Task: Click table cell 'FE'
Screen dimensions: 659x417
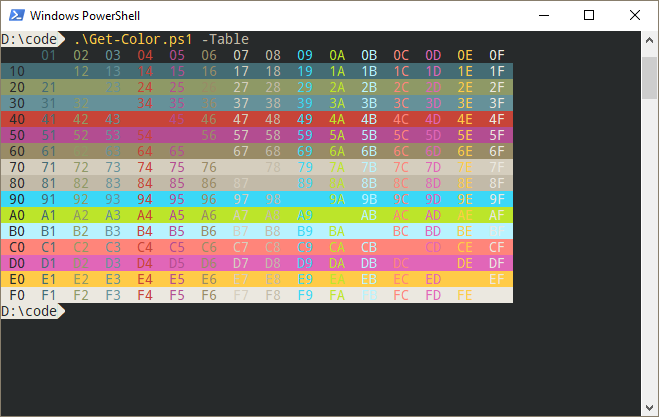Action: click(465, 295)
